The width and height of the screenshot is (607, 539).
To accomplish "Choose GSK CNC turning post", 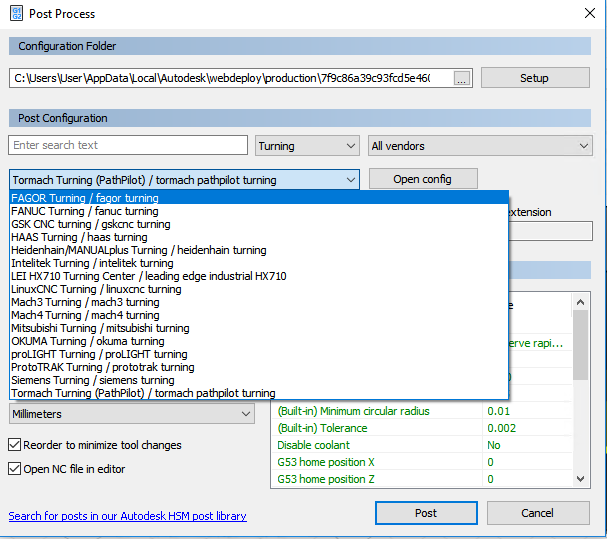I will click(x=259, y=224).
